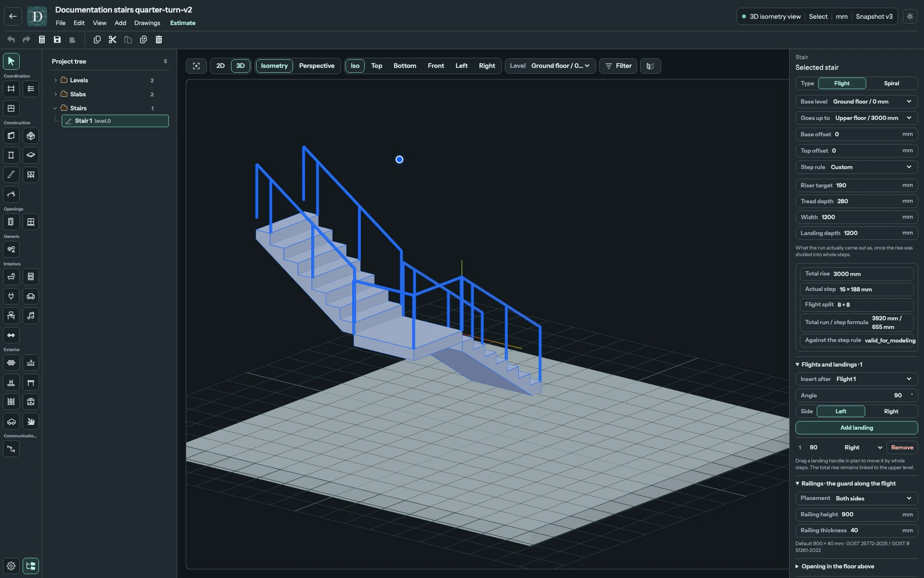Open the Edit menu

click(x=79, y=23)
